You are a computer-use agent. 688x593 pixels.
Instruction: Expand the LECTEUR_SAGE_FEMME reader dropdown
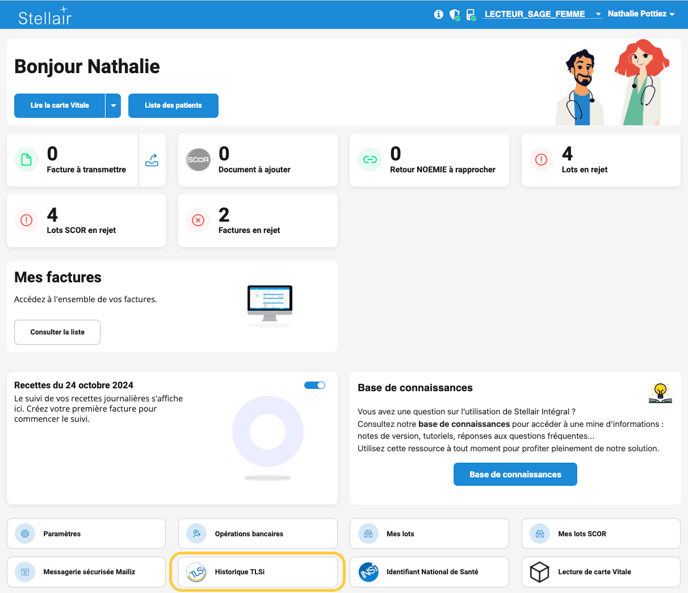tap(598, 15)
